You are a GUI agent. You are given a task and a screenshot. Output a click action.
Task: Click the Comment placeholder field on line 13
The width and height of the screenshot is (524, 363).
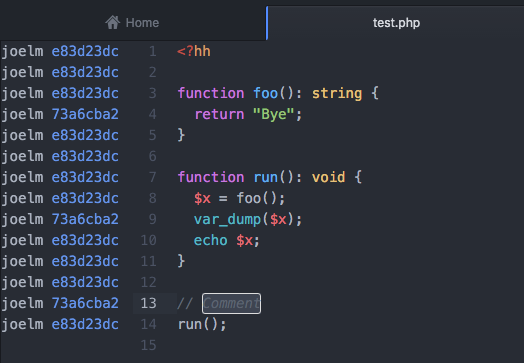231,304
